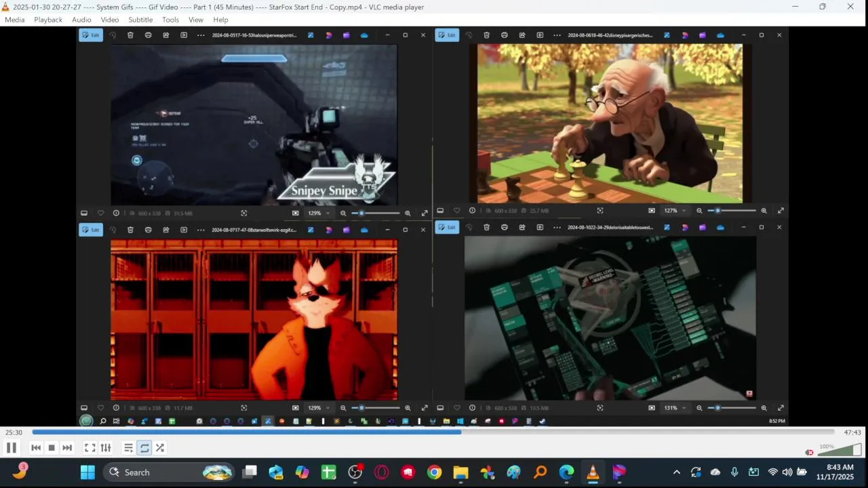The width and height of the screenshot is (868, 488).
Task: Open clock showing 8:43 AM 11/17/2025
Action: (835, 472)
